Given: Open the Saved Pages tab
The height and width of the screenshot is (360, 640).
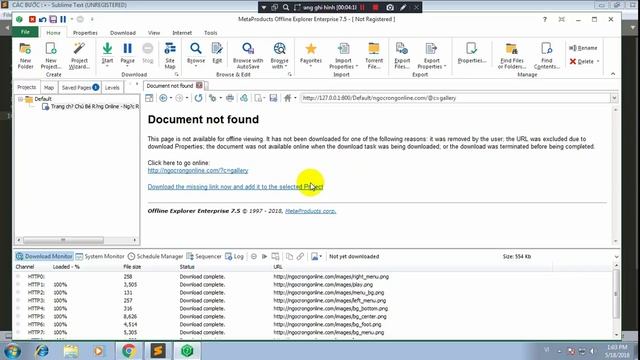Looking at the screenshot, I should [80, 87].
